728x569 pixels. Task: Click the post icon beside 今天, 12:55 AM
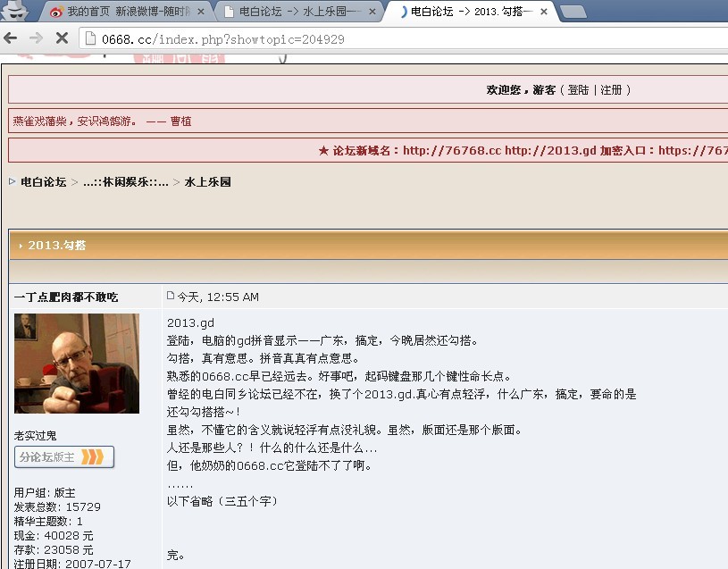click(171, 296)
